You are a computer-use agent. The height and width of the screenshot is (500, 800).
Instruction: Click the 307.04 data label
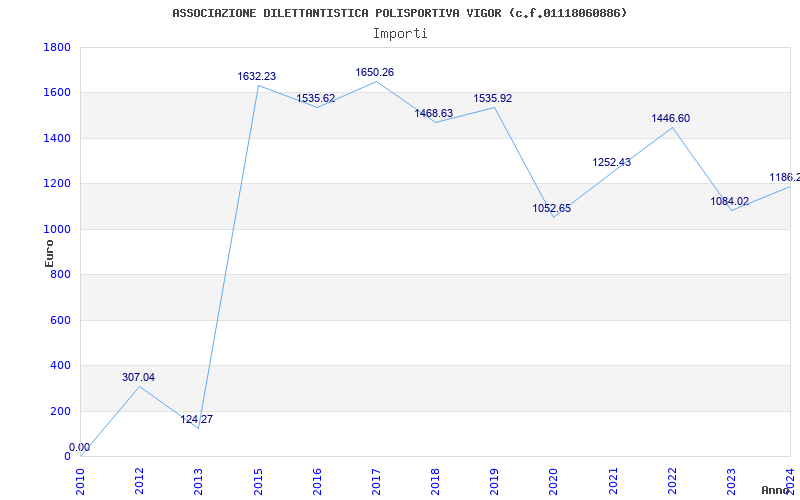(138, 377)
